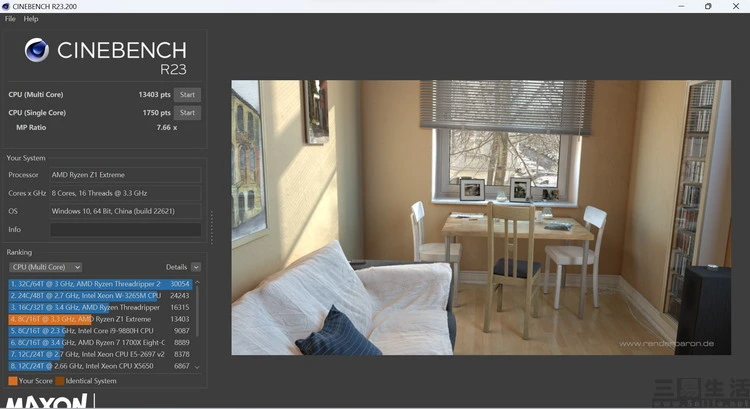Click the Info input field
Viewport: 750px width, 409px height.
point(125,230)
